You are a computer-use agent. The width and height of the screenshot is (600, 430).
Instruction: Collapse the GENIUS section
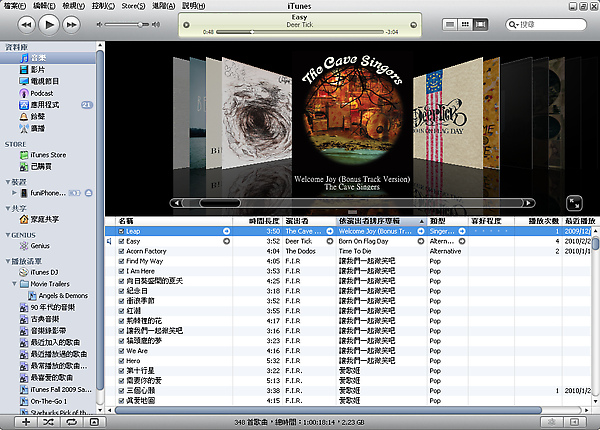(8, 235)
